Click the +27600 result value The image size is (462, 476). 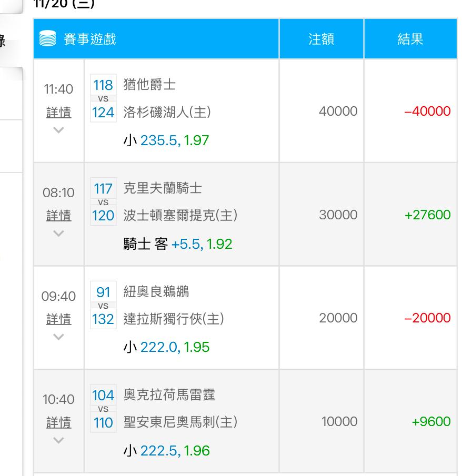coord(427,215)
